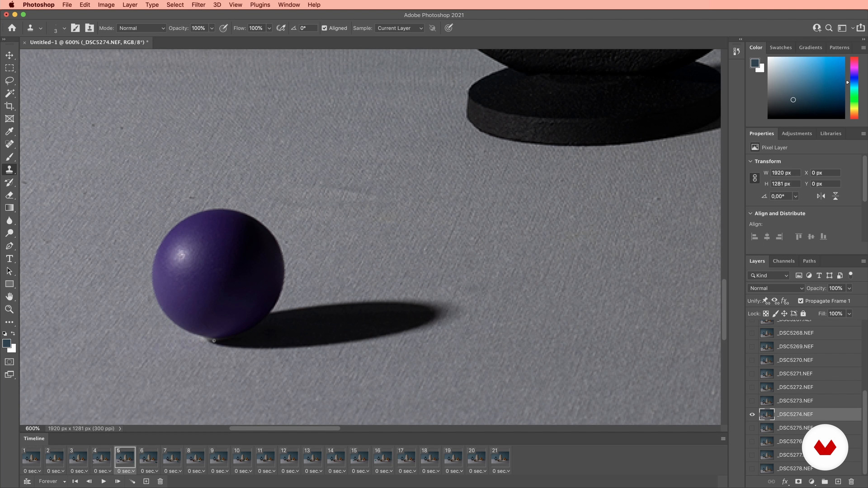Toggle the Aligned checkbox
Image resolution: width=868 pixels, height=488 pixels.
[324, 28]
